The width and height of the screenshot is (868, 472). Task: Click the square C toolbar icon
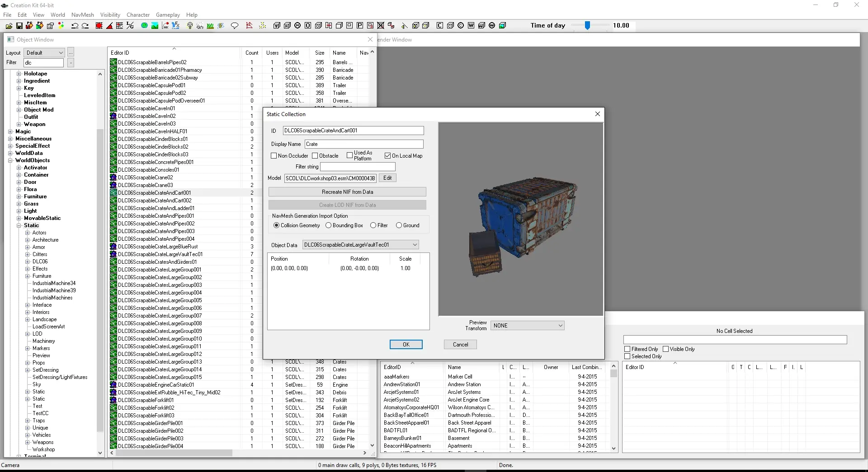tap(440, 26)
